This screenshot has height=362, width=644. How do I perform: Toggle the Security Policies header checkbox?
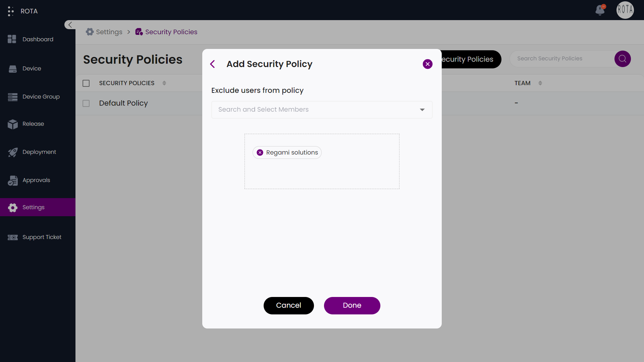86,83
